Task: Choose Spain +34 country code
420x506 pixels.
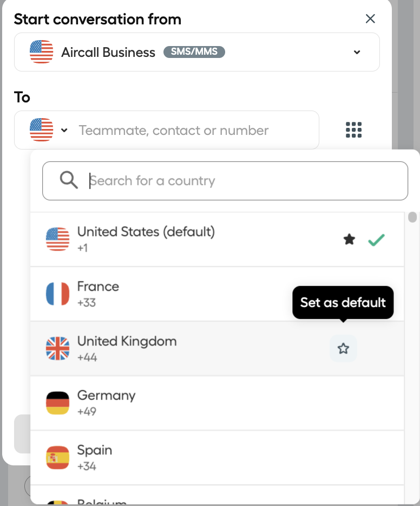Action: point(217,458)
